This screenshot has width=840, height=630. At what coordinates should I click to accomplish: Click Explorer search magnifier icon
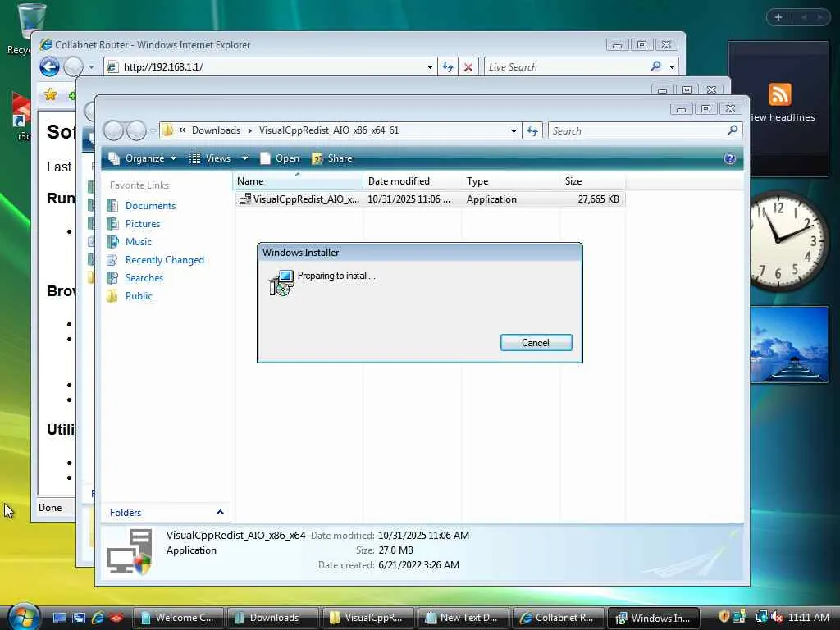pyautogui.click(x=733, y=130)
